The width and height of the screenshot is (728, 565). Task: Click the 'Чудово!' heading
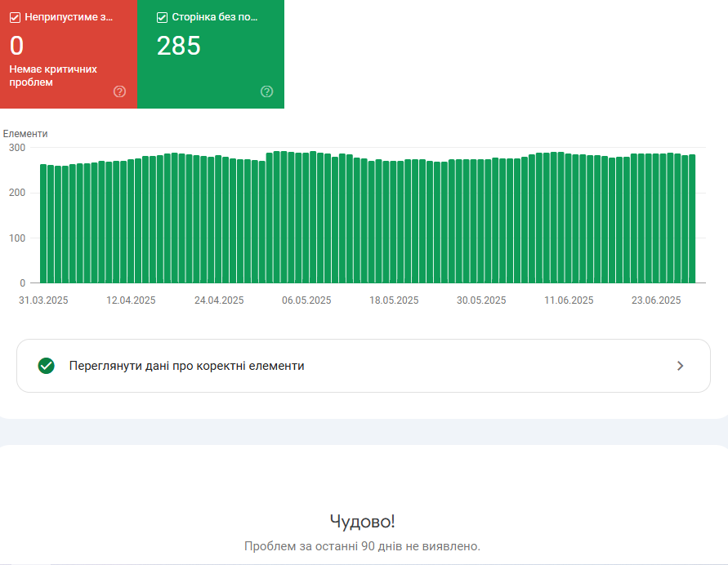362,522
